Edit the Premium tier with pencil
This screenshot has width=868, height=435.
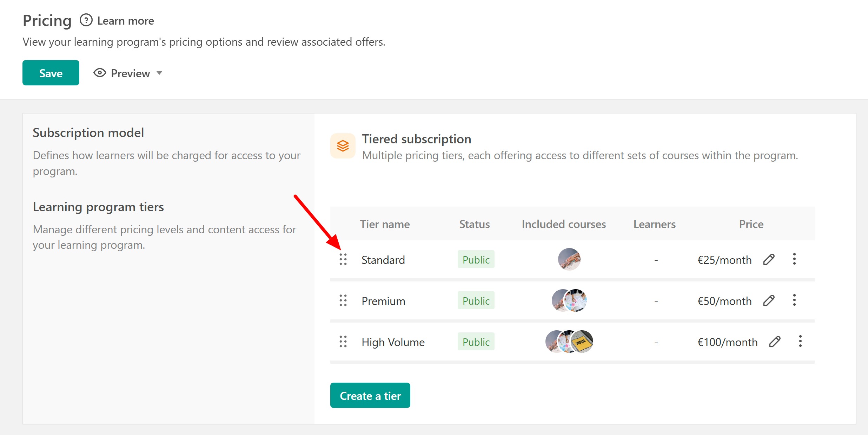point(769,300)
